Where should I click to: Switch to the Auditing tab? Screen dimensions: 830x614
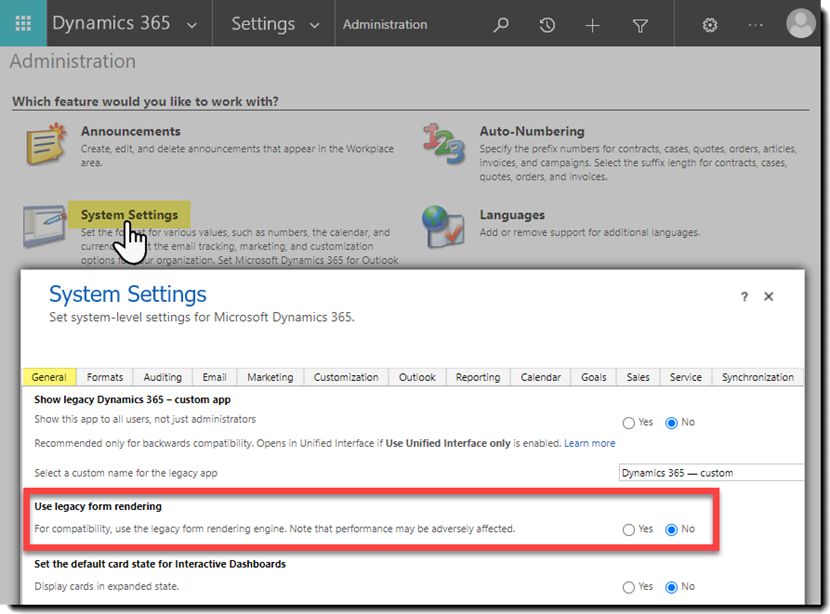(x=163, y=377)
